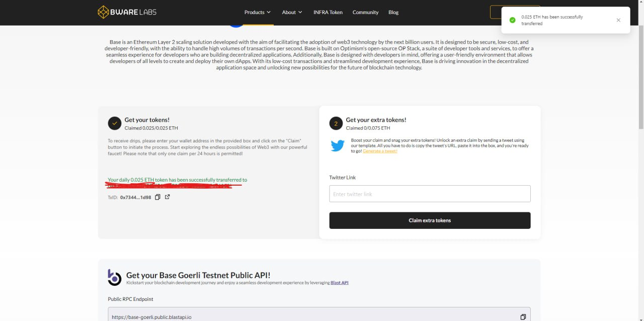644x321 pixels.
Task: Click the step 2 number badge
Action: pos(336,123)
